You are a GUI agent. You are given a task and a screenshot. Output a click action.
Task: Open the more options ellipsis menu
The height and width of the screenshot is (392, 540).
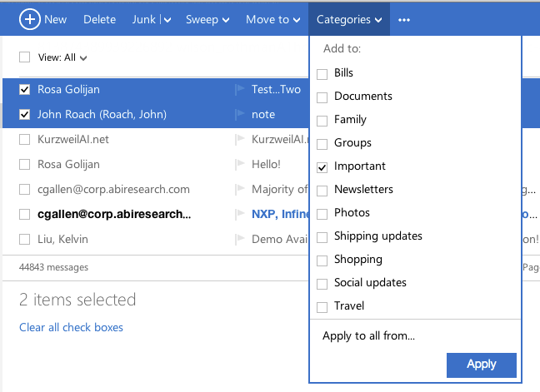404,20
